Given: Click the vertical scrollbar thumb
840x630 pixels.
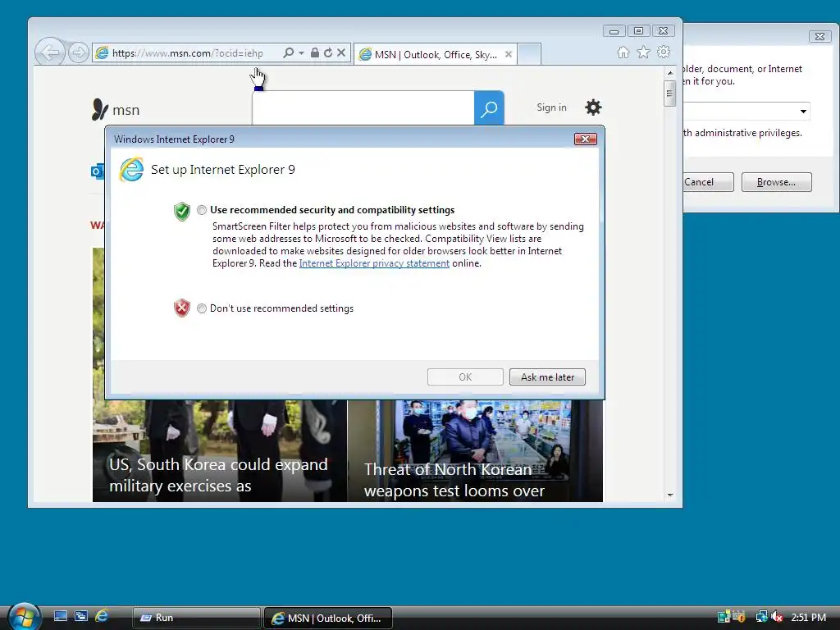Looking at the screenshot, I should pyautogui.click(x=669, y=94).
